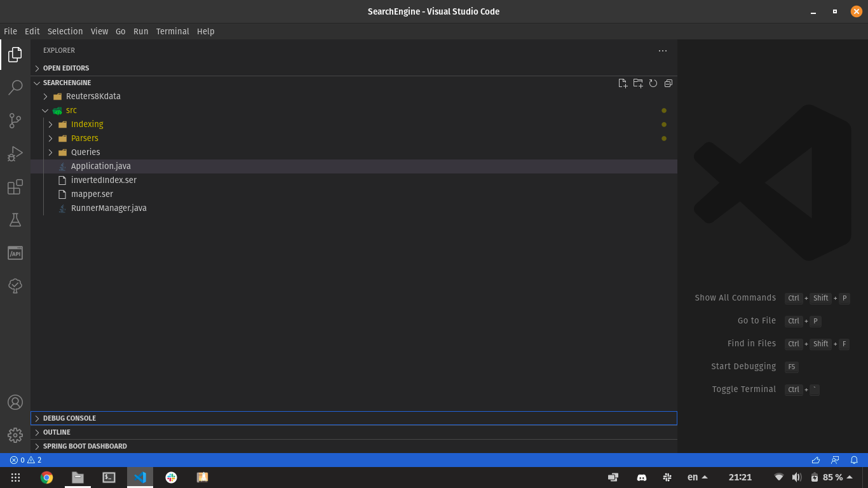Expand the Open Editors section
Screen dimensions: 868x488
(354, 68)
